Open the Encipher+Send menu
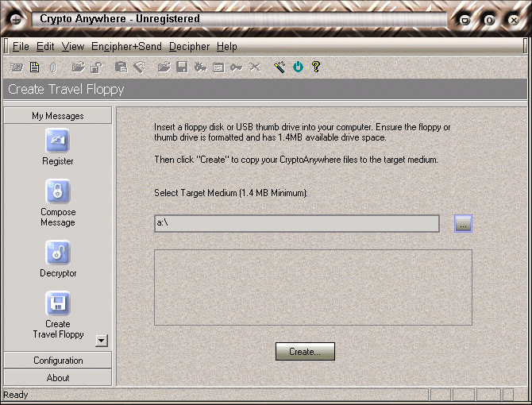532x405 pixels. tap(126, 47)
